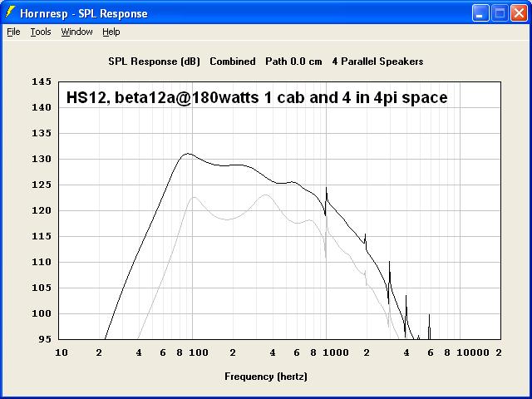Click the maximize button in title bar

click(x=500, y=13)
